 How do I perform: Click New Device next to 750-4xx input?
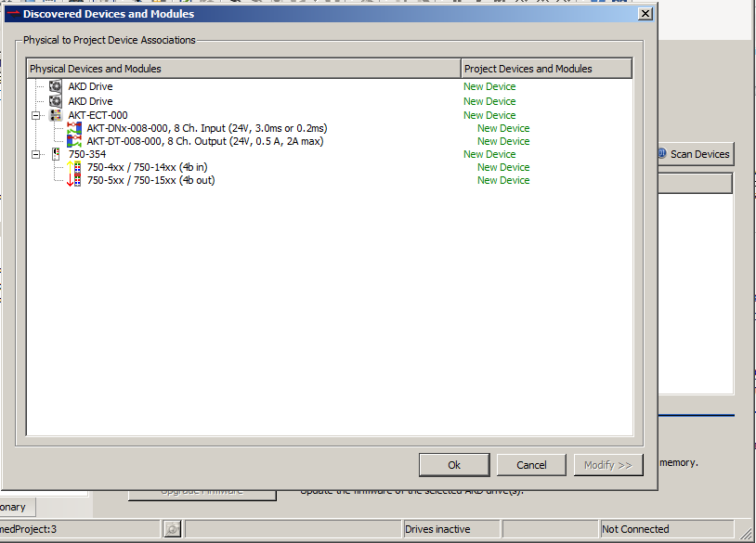(x=503, y=167)
